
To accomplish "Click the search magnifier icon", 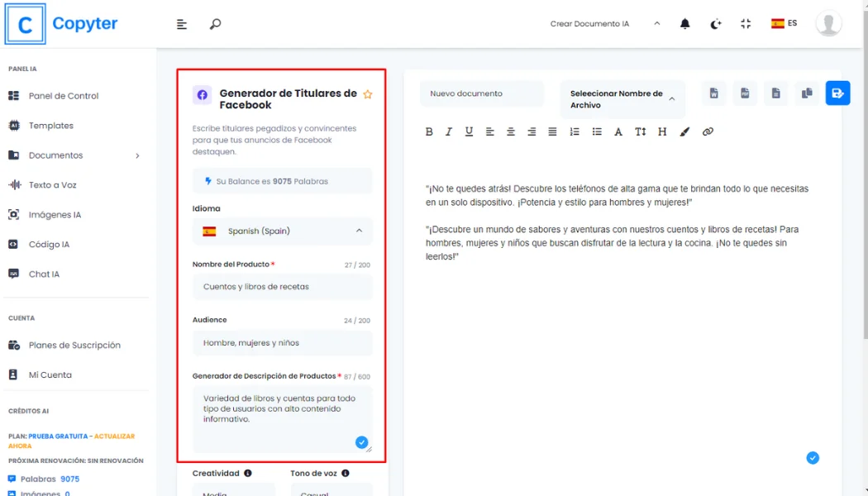I will coord(215,24).
